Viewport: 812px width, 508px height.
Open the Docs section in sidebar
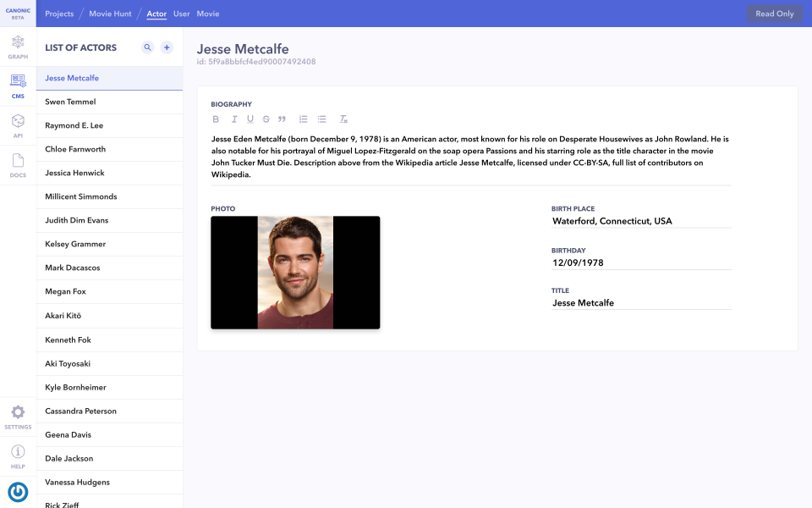pos(18,163)
